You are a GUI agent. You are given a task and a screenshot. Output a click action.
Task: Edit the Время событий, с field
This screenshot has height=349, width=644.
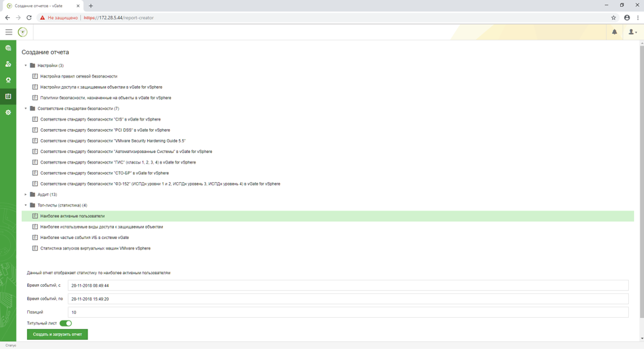point(348,285)
